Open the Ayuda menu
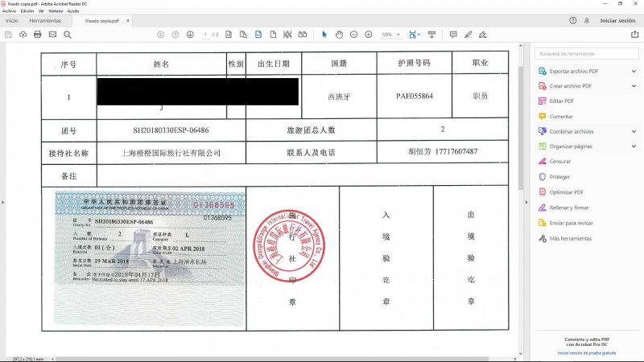The image size is (644, 362). pos(73,11)
